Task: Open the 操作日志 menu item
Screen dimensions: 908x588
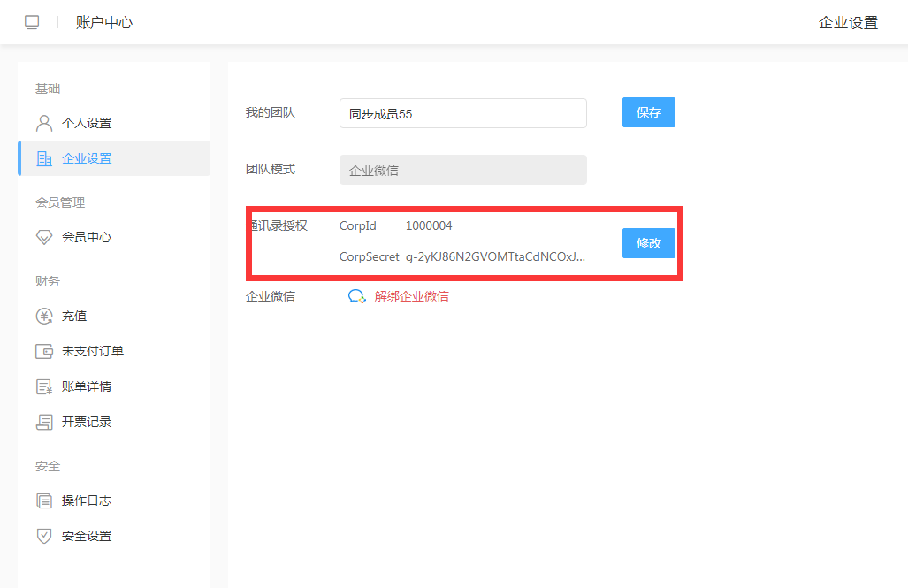Action: click(87, 500)
